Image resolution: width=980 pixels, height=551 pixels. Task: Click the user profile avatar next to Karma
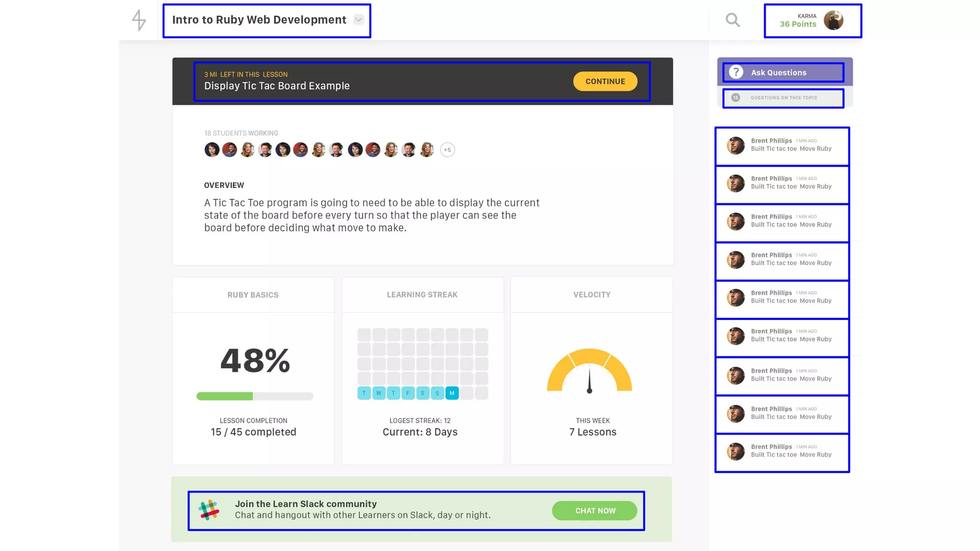pos(833,21)
